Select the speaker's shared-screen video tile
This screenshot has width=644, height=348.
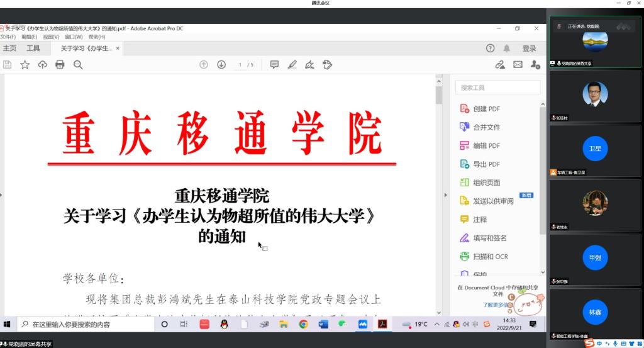coord(595,42)
